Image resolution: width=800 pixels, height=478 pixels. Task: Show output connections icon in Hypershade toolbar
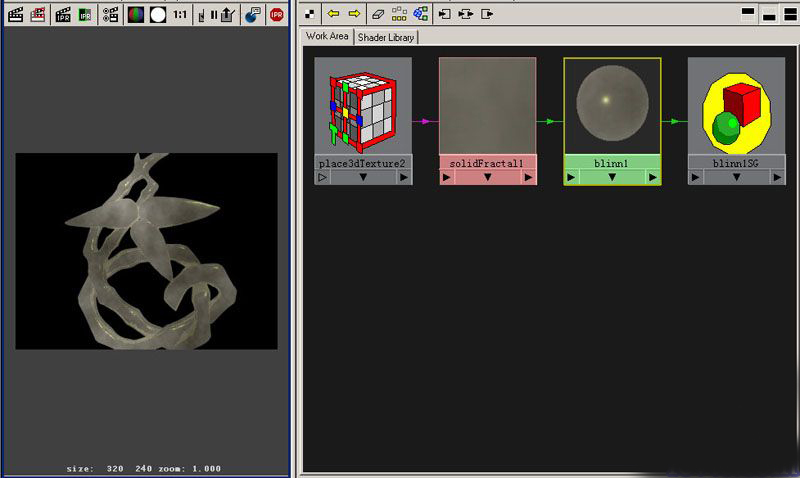coord(487,14)
